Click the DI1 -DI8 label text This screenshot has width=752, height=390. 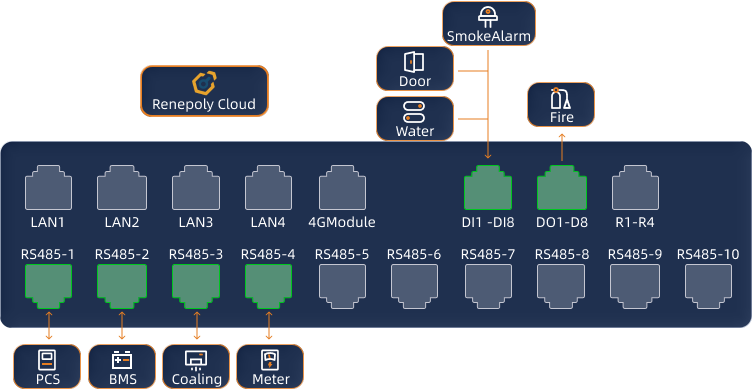tap(488, 223)
